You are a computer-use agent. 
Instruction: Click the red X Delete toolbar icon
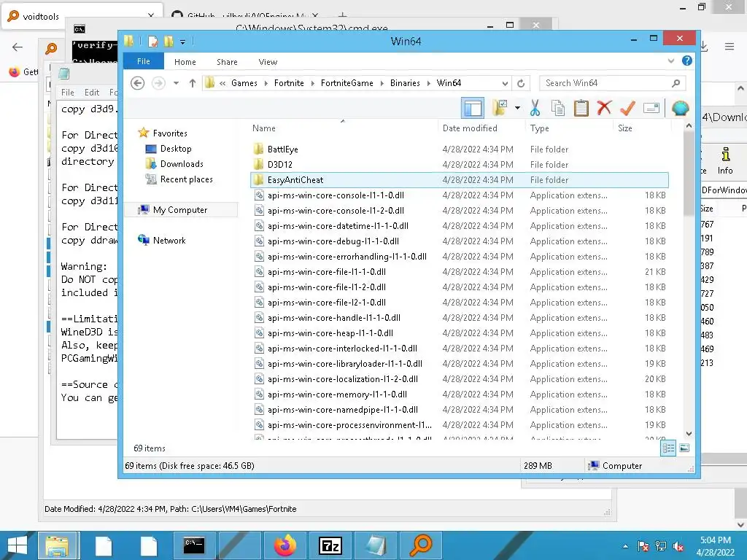tap(604, 108)
